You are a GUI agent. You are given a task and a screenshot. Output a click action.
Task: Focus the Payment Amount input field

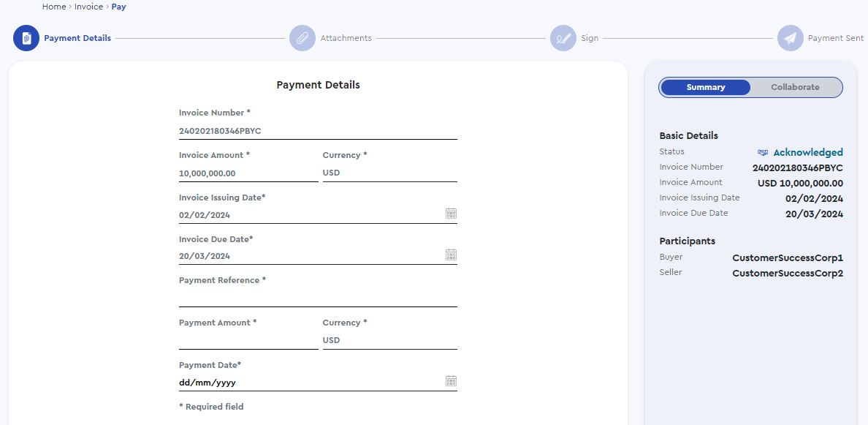point(248,340)
